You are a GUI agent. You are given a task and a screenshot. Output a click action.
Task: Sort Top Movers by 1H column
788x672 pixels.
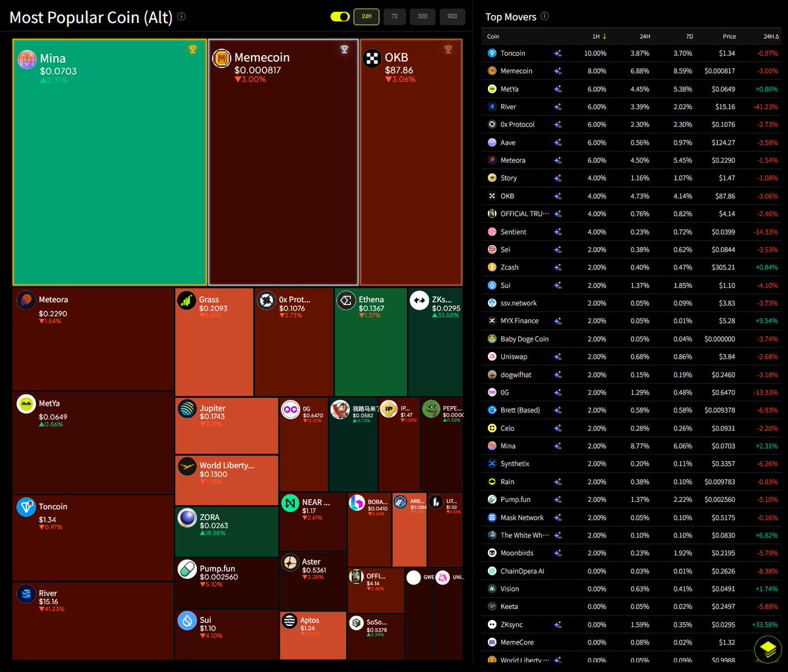tap(600, 36)
